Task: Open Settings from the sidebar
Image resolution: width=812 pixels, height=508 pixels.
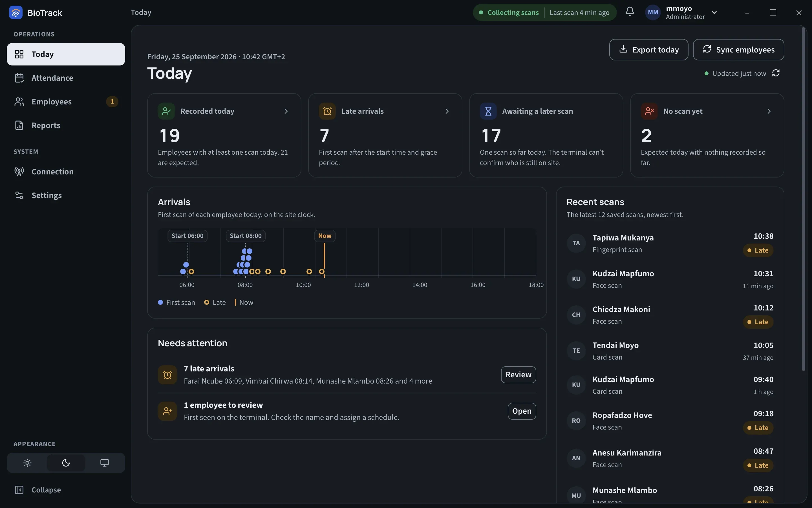Action: click(x=66, y=195)
